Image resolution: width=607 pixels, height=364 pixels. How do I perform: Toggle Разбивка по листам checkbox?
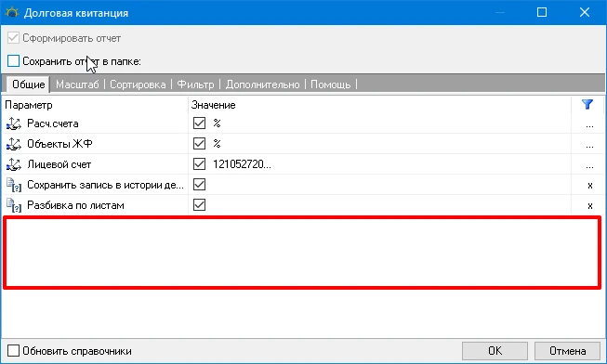pyautogui.click(x=199, y=204)
